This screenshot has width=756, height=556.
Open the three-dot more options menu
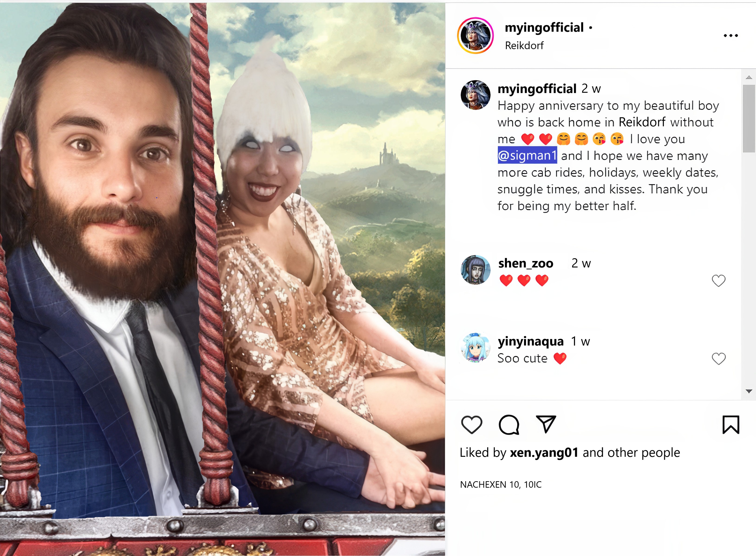point(731,35)
